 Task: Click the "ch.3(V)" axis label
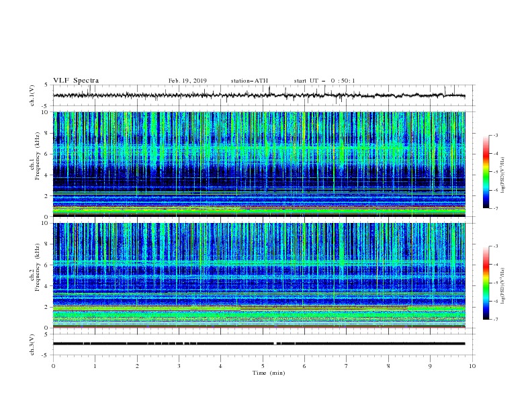[32, 345]
